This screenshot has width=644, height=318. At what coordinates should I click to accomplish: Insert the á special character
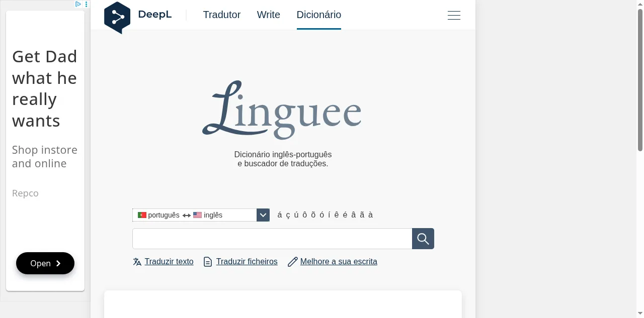pyautogui.click(x=280, y=215)
